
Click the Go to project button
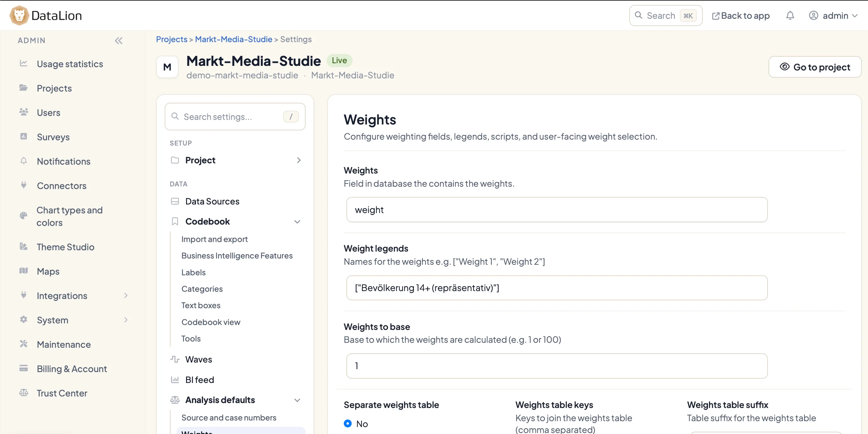pos(815,67)
